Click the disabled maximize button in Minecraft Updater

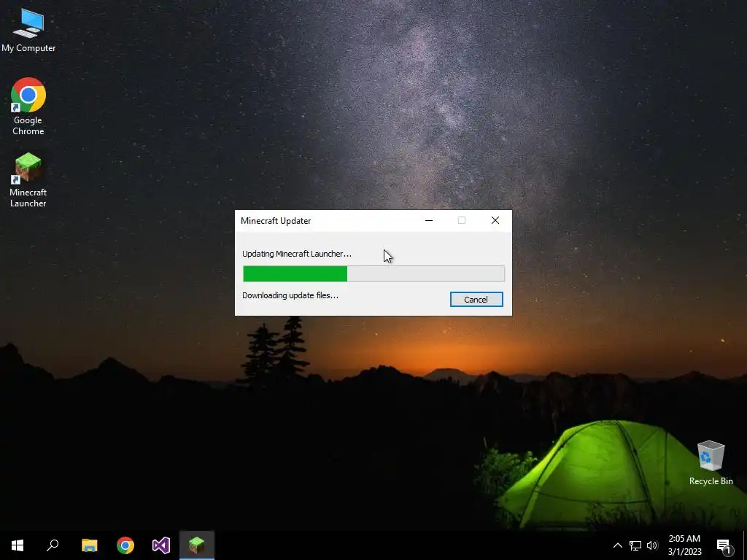point(462,220)
